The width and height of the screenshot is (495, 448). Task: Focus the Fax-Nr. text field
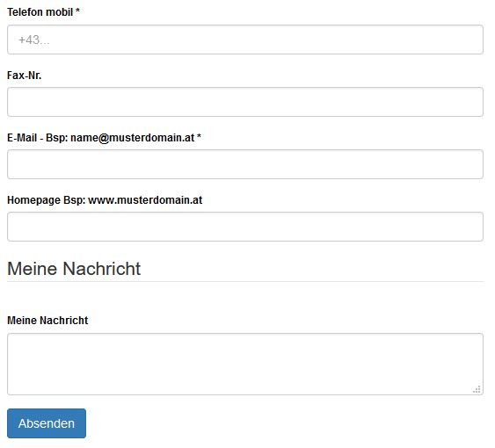click(x=245, y=102)
